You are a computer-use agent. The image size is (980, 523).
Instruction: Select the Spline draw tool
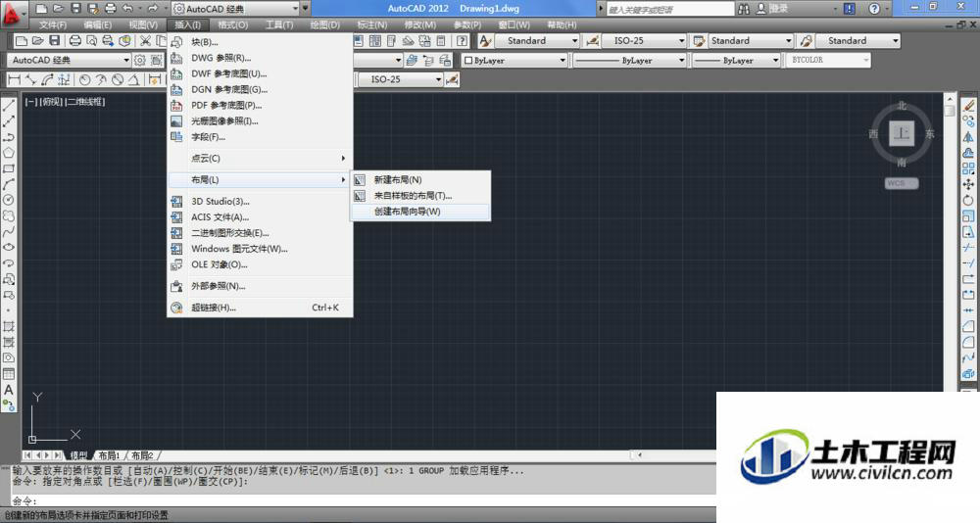pos(9,231)
